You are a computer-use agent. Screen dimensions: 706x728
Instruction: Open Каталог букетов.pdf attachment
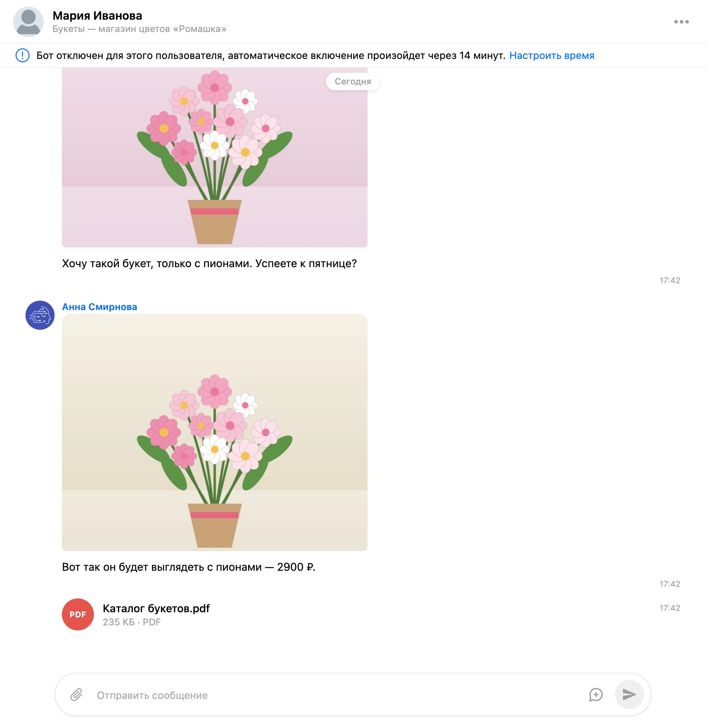[x=156, y=608]
